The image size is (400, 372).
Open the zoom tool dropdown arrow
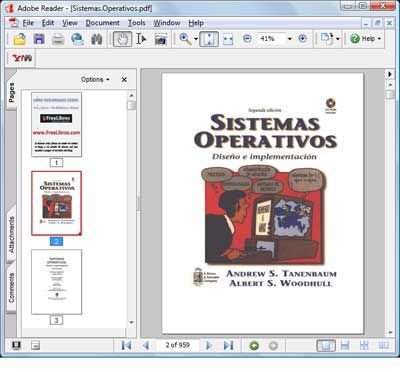pyautogui.click(x=196, y=39)
